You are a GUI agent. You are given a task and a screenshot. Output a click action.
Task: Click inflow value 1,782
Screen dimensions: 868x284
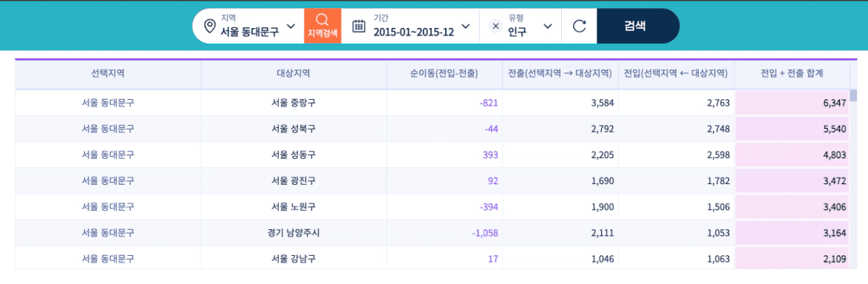point(719,181)
